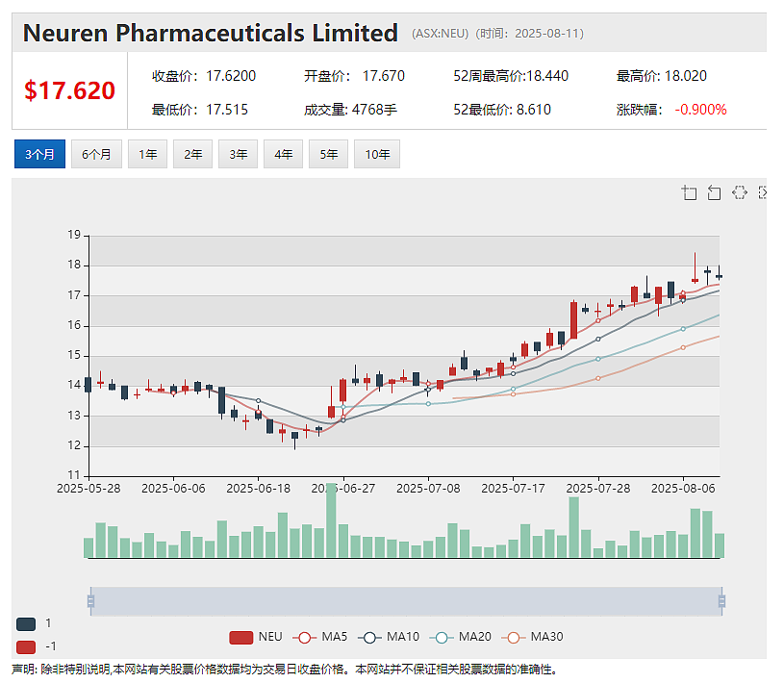
Task: Switch chart to 1年 range
Action: pyautogui.click(x=147, y=154)
